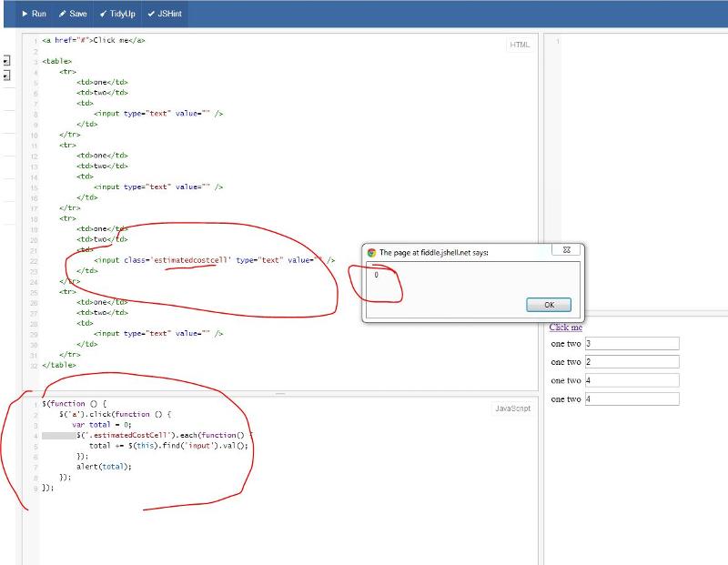
Task: Select the HTML panel label
Action: tap(520, 44)
